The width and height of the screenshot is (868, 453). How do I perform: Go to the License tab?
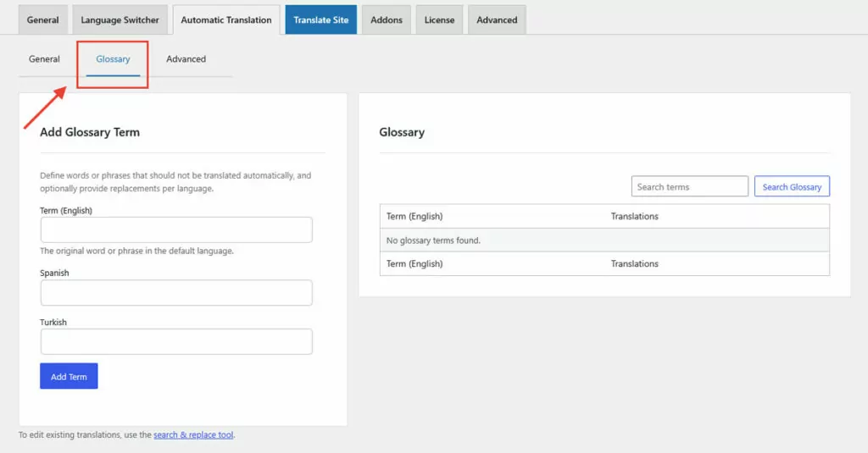(x=439, y=20)
